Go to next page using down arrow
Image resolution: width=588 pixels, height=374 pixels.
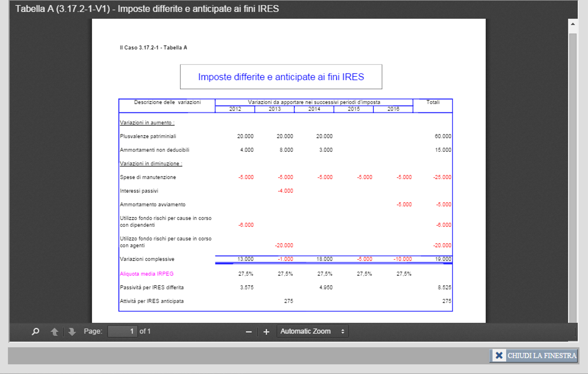coord(72,331)
